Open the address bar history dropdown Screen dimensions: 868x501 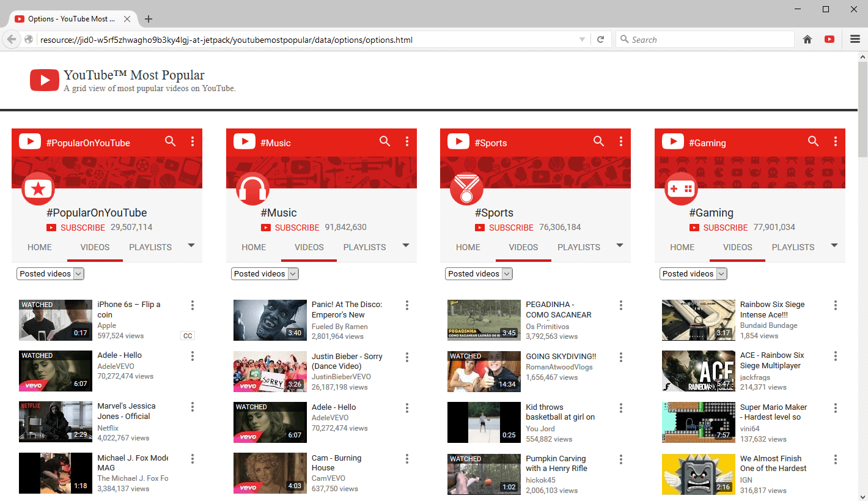tap(582, 40)
